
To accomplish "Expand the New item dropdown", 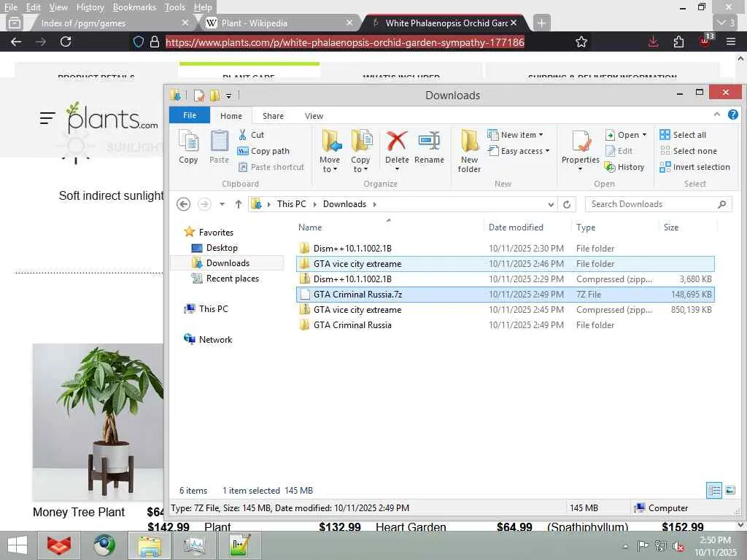I will pyautogui.click(x=541, y=135).
